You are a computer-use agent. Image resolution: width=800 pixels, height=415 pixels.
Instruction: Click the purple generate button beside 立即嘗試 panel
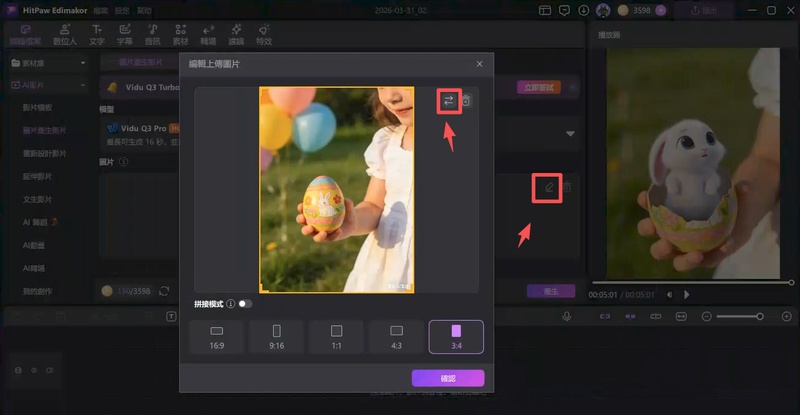tap(551, 291)
